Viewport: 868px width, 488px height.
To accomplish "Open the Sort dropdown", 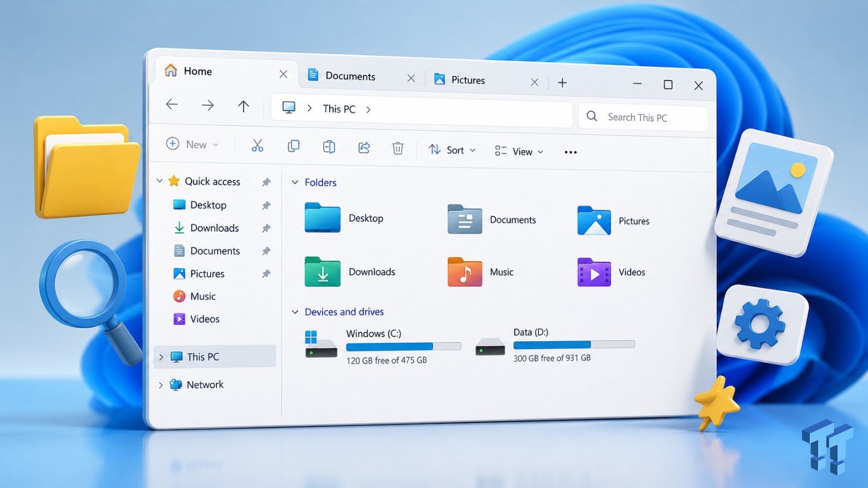I will coord(453,150).
